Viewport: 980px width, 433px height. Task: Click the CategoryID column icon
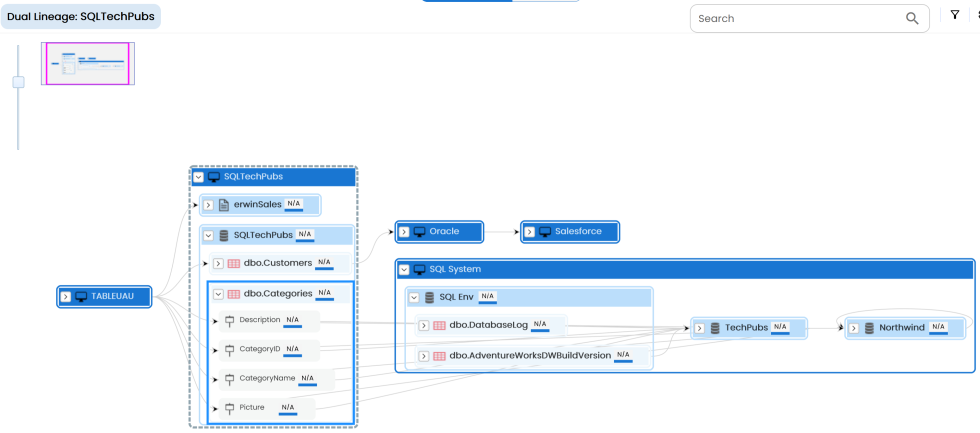[x=229, y=350]
